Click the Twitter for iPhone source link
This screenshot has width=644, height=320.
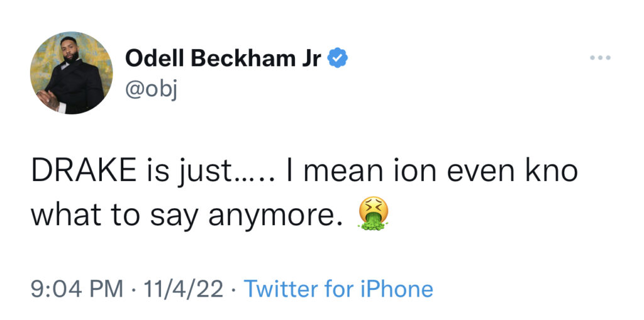tap(338, 289)
